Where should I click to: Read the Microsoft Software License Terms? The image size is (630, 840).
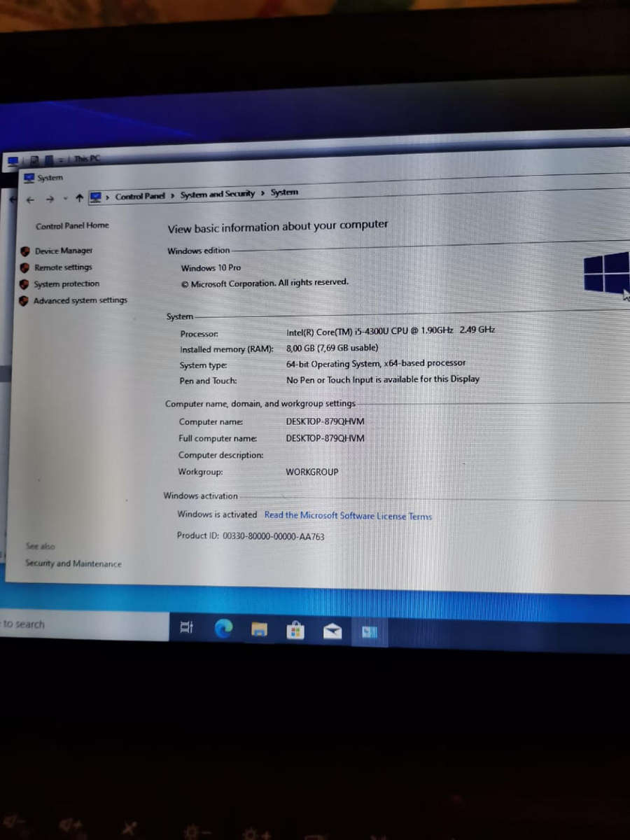pos(348,516)
